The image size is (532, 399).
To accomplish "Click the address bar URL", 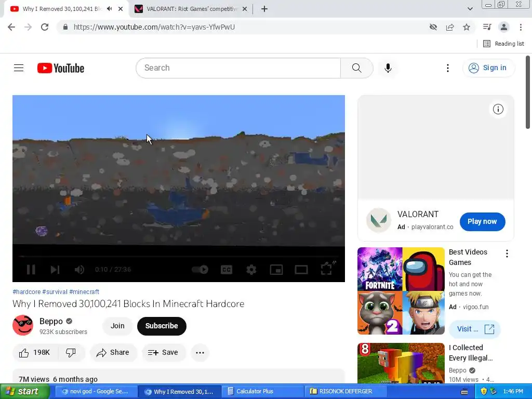I will [x=154, y=27].
